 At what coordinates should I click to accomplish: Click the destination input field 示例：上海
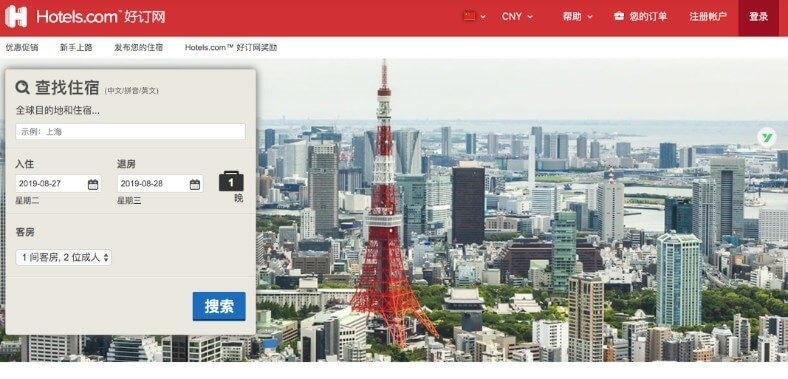(x=131, y=132)
